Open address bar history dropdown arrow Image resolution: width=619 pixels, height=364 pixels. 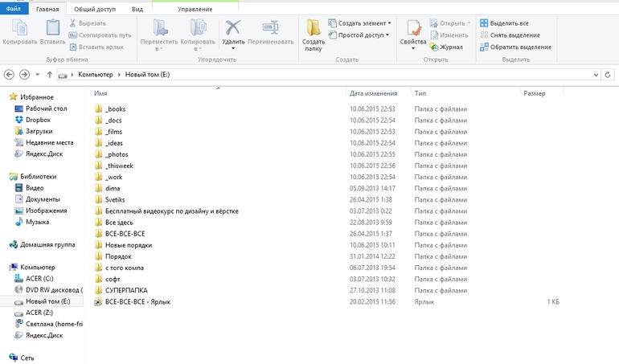tap(596, 75)
